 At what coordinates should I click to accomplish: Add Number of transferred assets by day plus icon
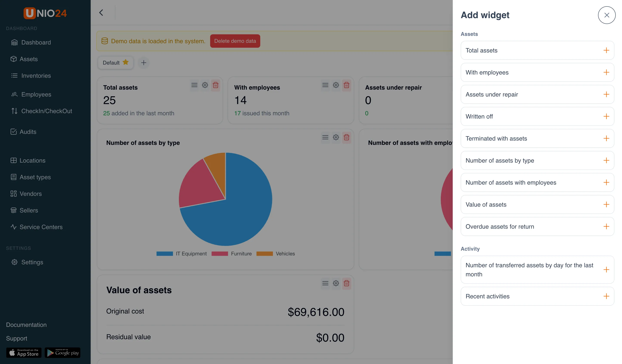coord(606,269)
